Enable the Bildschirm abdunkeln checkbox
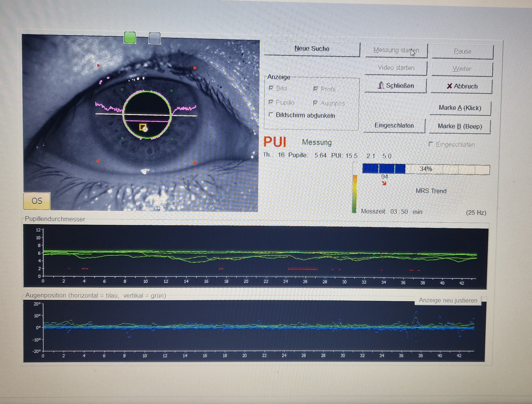The height and width of the screenshot is (404, 532). click(271, 115)
